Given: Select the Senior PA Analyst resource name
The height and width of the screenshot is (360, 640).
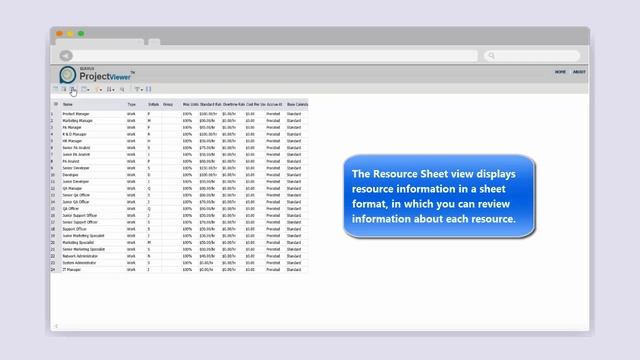Looking at the screenshot, I should (76, 148).
